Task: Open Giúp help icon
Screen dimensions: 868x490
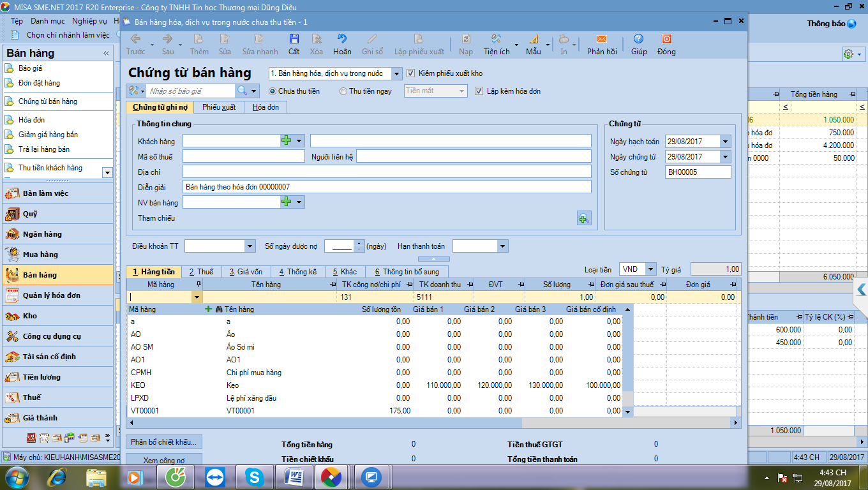Action: (638, 39)
